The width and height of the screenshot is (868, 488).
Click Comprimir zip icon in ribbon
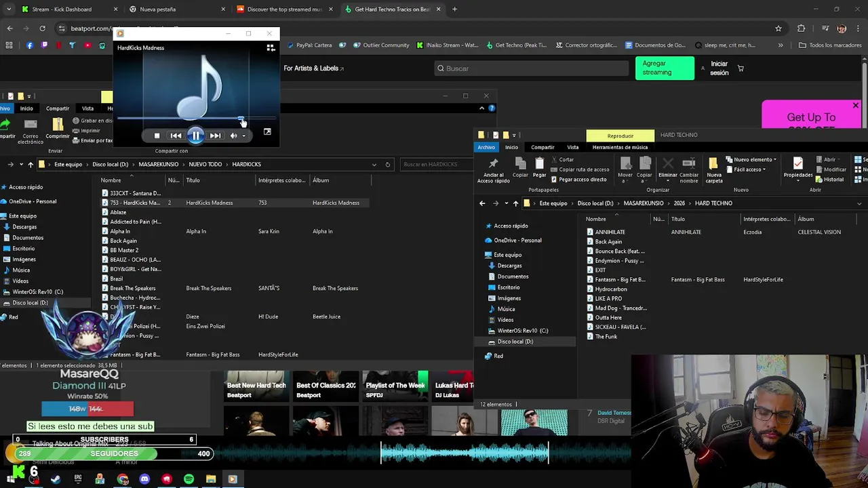coord(58,127)
